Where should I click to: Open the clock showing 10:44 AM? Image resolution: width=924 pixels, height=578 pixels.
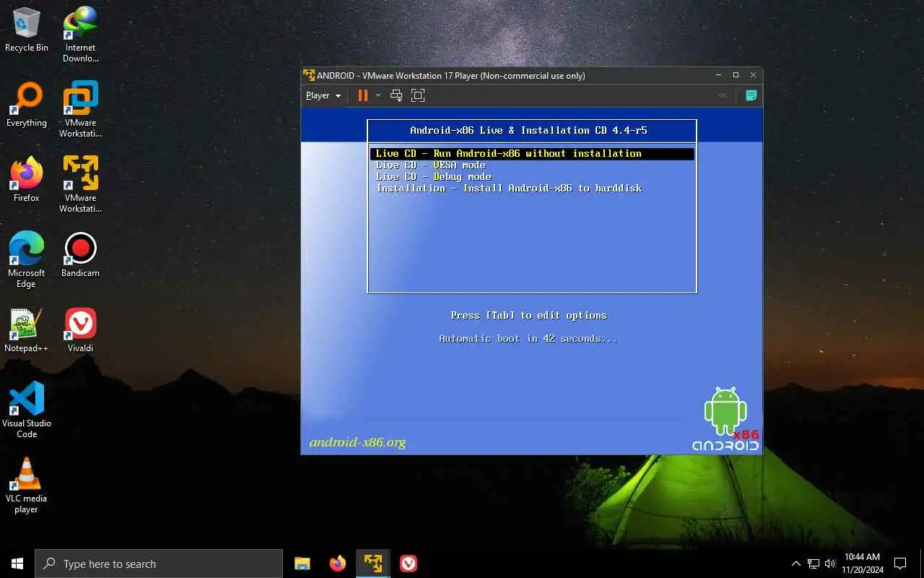[862, 564]
